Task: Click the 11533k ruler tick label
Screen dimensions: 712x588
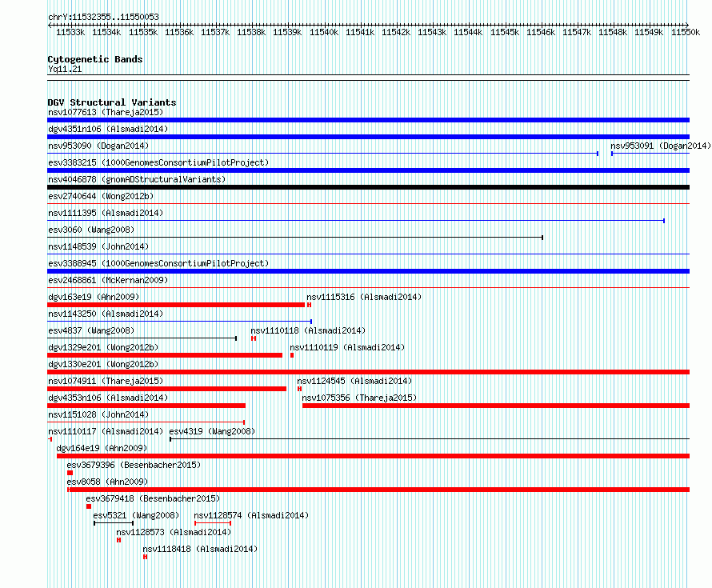Action: point(70,32)
